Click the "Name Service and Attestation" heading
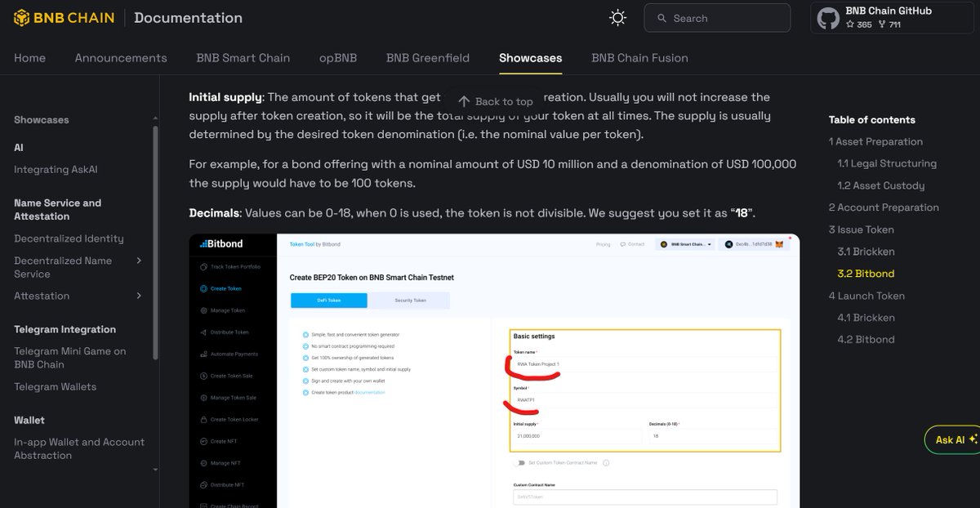980x508 pixels. [x=58, y=209]
